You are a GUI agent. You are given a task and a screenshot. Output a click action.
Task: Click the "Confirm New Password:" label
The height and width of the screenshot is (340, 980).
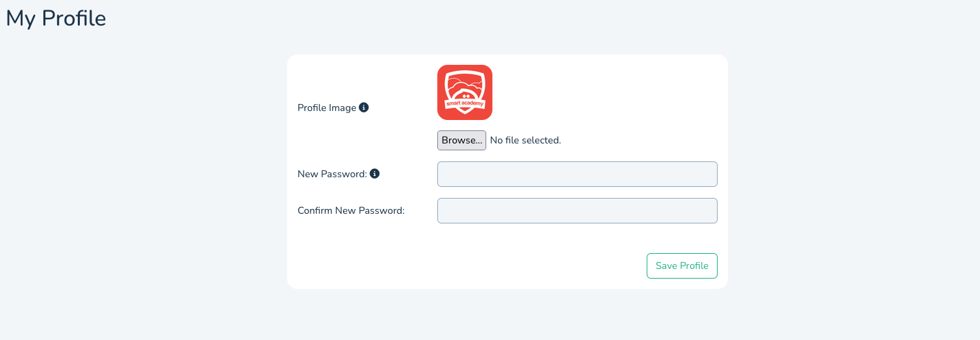click(x=351, y=211)
